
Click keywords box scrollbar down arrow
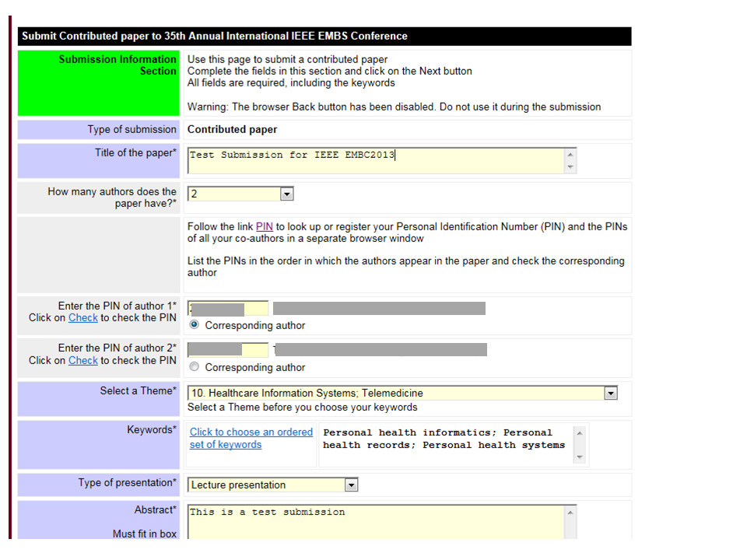(579, 457)
